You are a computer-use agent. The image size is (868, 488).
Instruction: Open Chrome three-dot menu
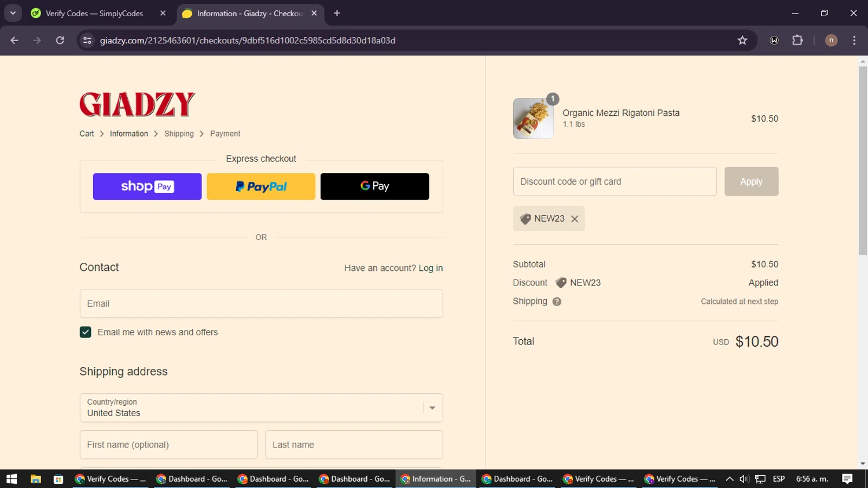click(854, 41)
